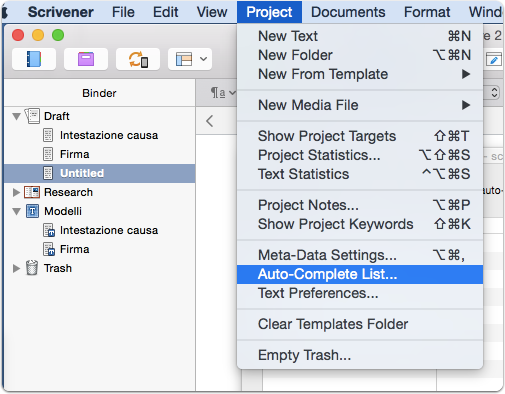Click the Trash can icon in Binder
505x394 pixels.
point(32,268)
